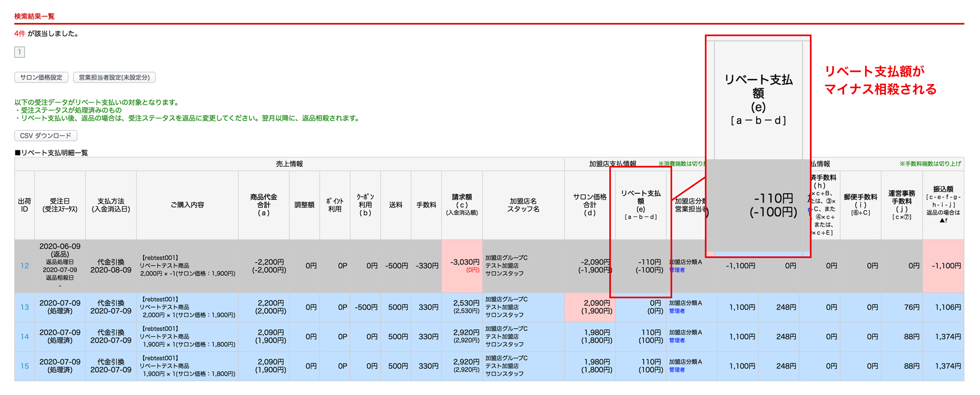Click the ご購入内容 column header

tap(187, 205)
